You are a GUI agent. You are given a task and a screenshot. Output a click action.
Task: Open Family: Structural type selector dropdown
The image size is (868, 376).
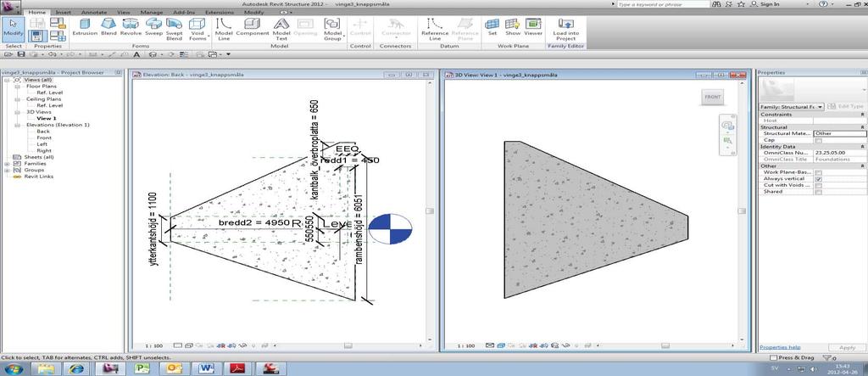(792, 106)
